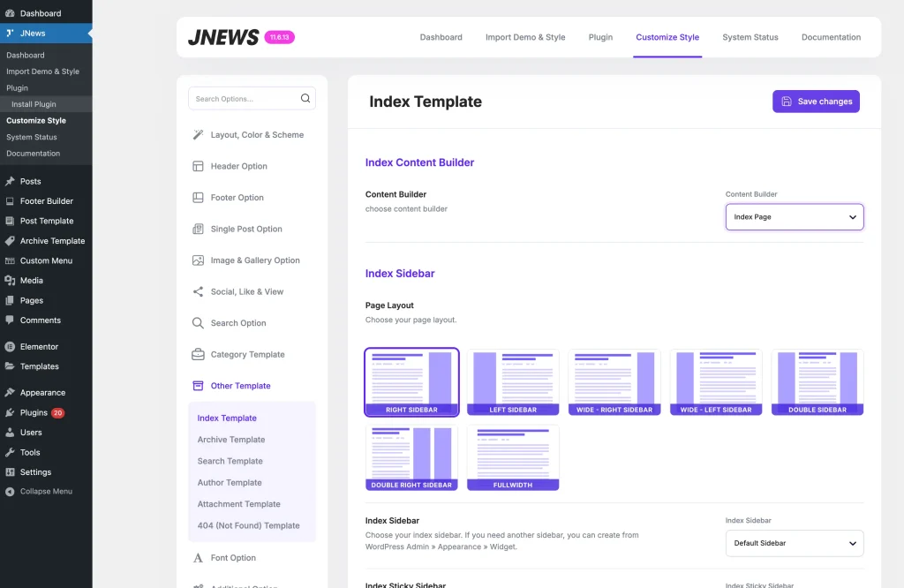
Task: Click the Social, Like & View share icon
Action: click(x=198, y=291)
